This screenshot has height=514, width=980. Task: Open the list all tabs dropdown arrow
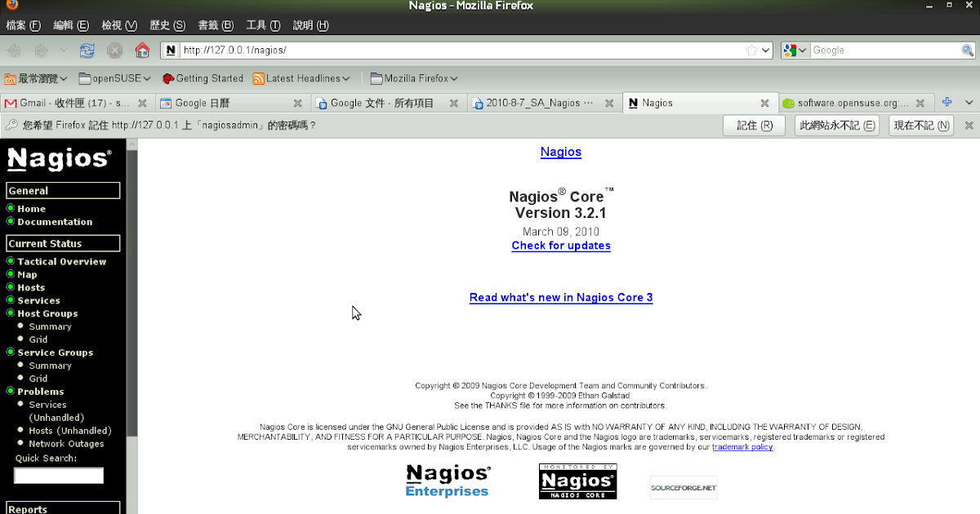point(969,103)
